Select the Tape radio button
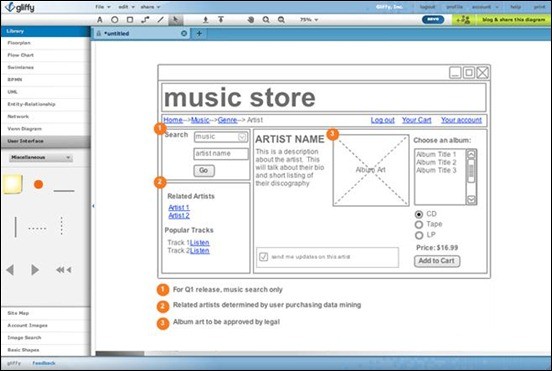This screenshot has height=371, width=552. 419,225
